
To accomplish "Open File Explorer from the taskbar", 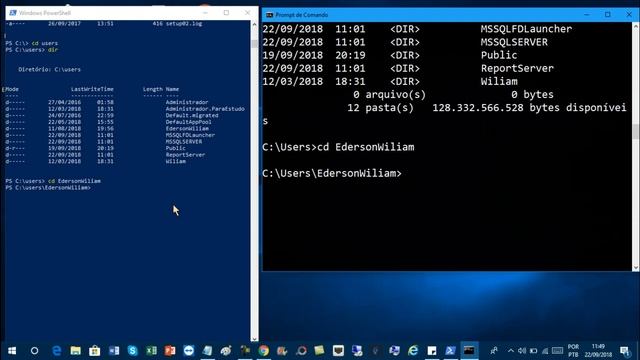I will click(76, 351).
